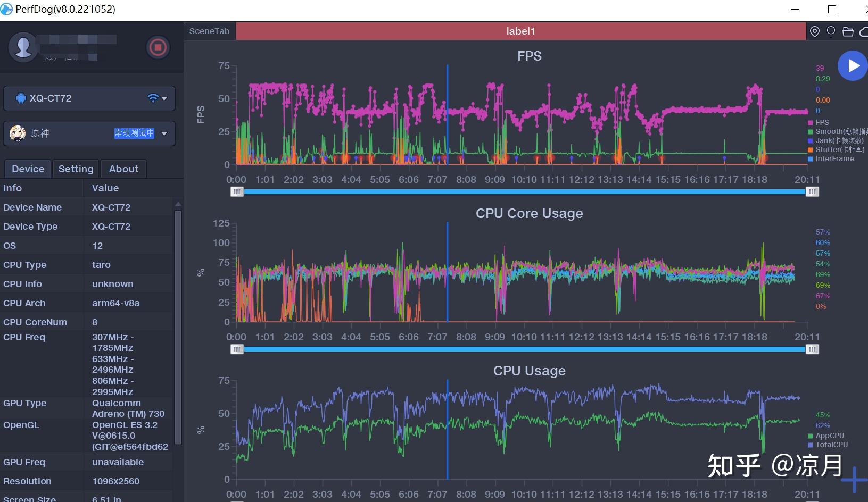868x502 pixels.
Task: Click the CPU Type value taro
Action: (101, 265)
